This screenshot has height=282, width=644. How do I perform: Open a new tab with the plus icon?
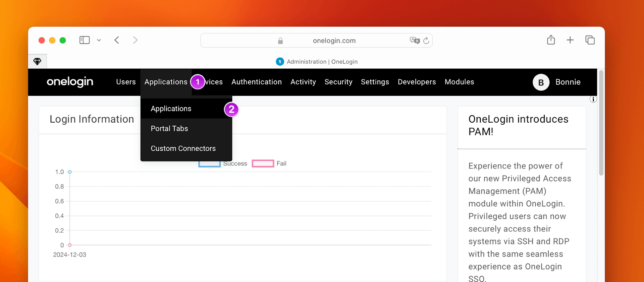pos(570,40)
